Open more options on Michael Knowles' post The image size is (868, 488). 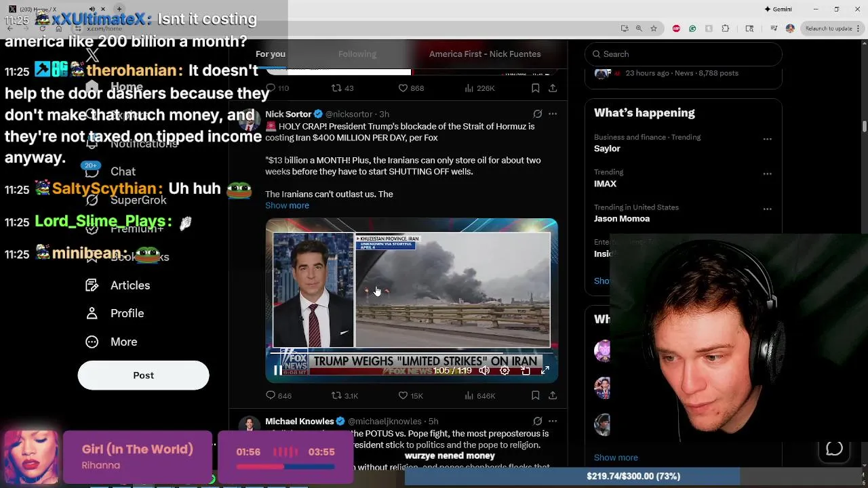click(553, 421)
